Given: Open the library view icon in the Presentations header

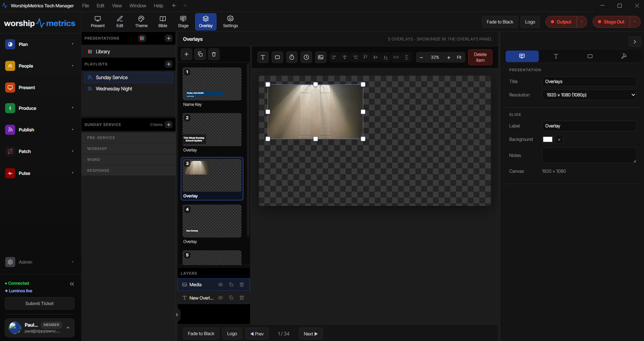Looking at the screenshot, I should pos(142,38).
